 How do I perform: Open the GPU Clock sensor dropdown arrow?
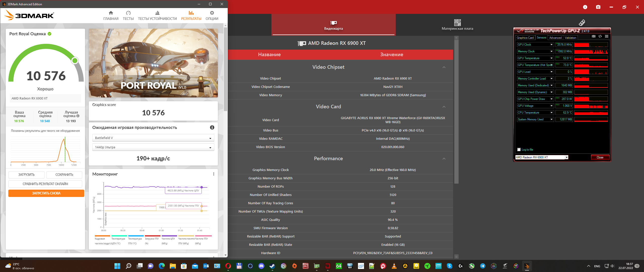(x=551, y=45)
